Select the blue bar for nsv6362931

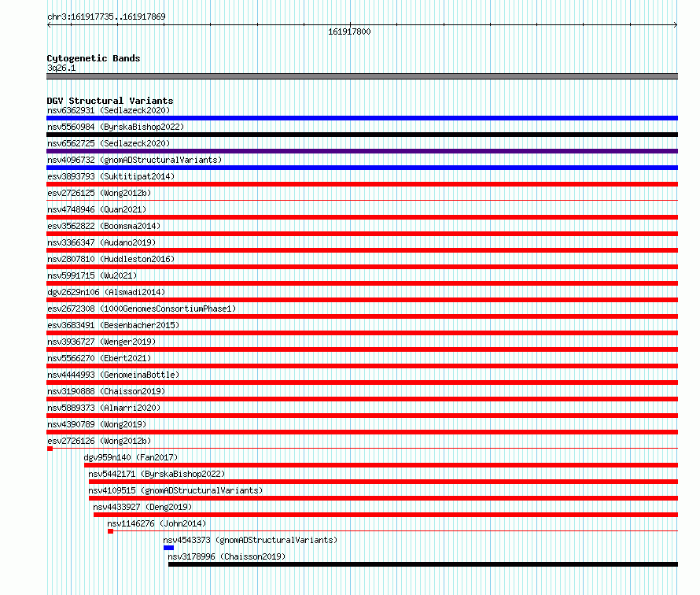(x=362, y=118)
